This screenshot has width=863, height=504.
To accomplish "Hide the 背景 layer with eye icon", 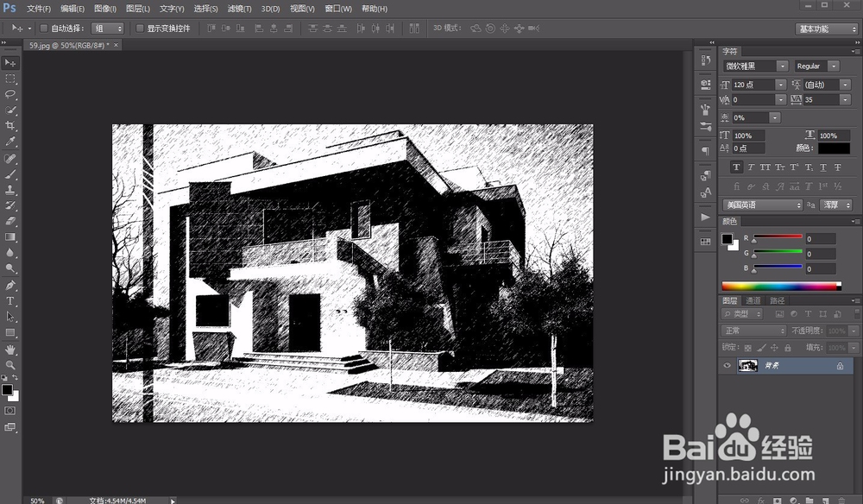I will [x=727, y=365].
